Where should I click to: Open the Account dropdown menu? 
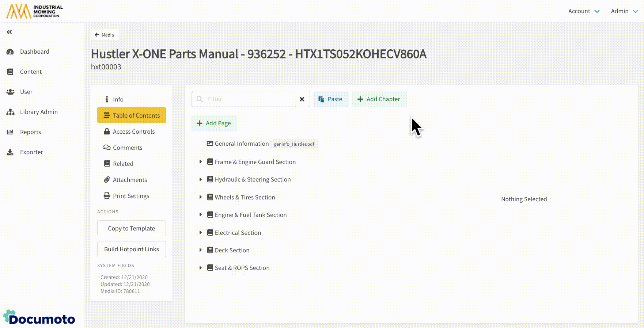tap(584, 11)
